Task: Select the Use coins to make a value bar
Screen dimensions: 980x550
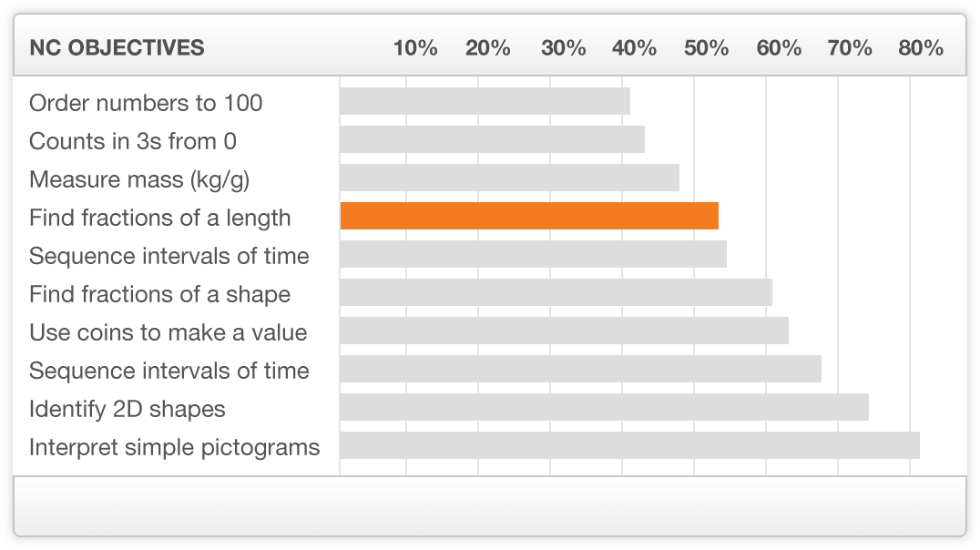Action: click(564, 331)
